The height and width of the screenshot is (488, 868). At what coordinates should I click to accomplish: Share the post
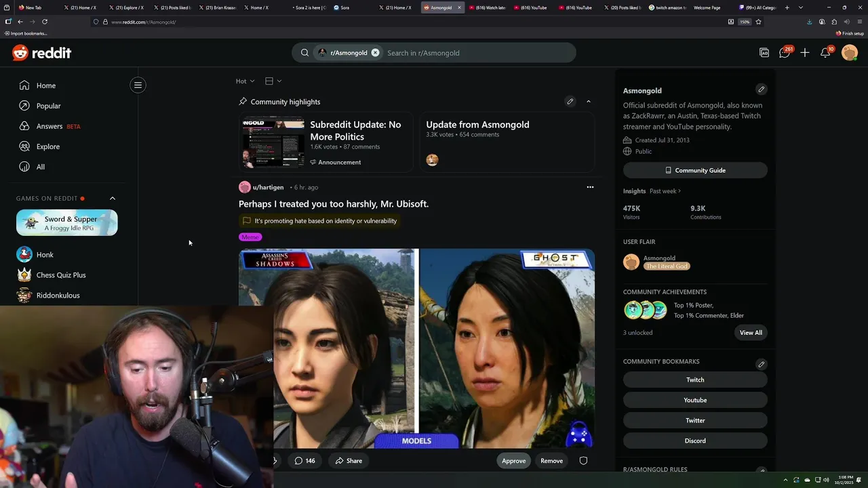click(x=349, y=461)
